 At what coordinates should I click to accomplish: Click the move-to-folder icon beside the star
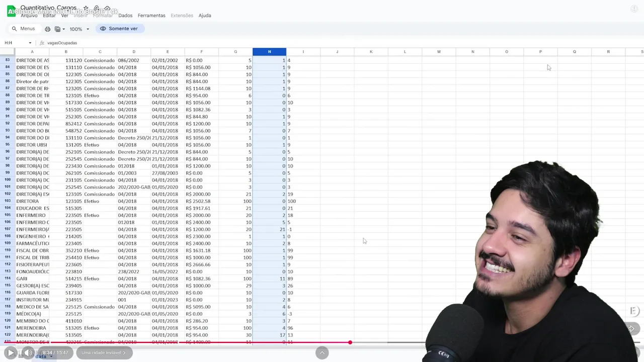(x=97, y=9)
